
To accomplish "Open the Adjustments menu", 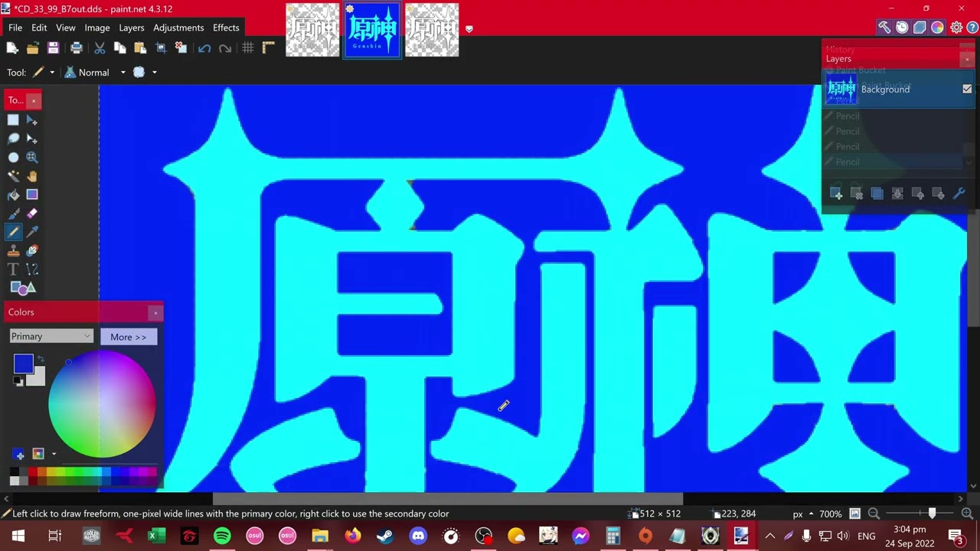I will [178, 28].
